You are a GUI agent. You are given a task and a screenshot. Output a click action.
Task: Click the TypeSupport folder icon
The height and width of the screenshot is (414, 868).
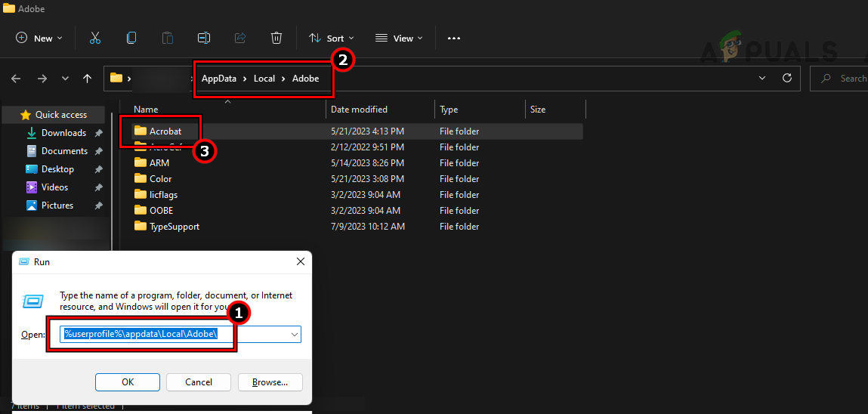[x=140, y=226]
